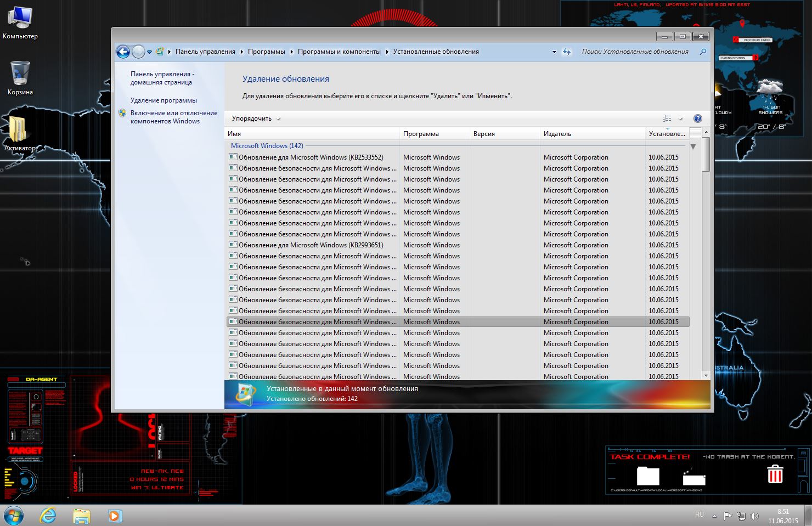Click Программы и компоненты breadcrumb
This screenshot has height=526, width=812.
point(339,52)
